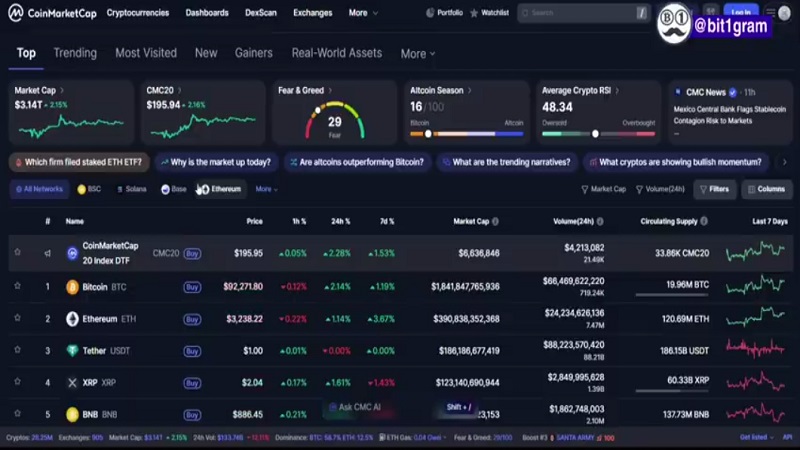Click the CMC20 index DTF icon

point(72,254)
